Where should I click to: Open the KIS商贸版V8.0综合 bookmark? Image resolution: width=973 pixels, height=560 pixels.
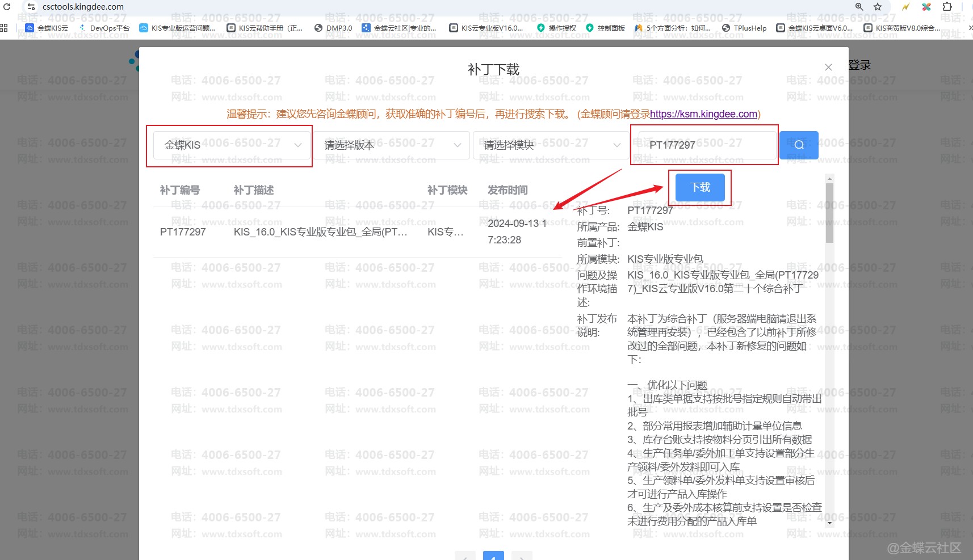point(902,28)
